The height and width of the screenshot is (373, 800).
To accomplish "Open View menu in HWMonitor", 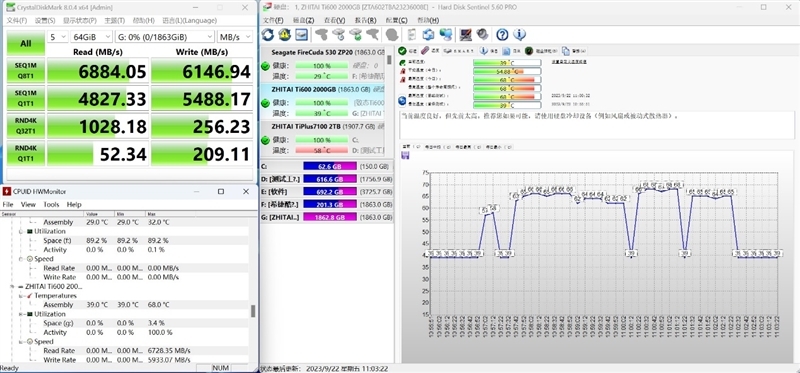I will coord(28,204).
